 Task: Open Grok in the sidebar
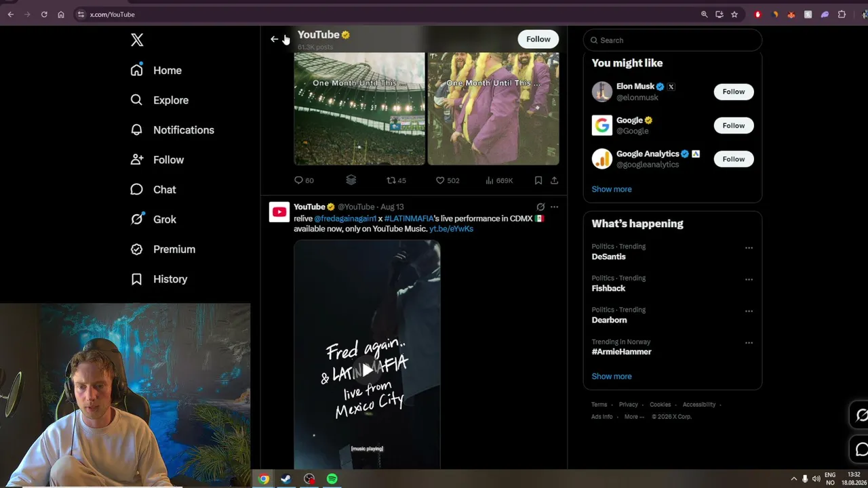click(153, 220)
